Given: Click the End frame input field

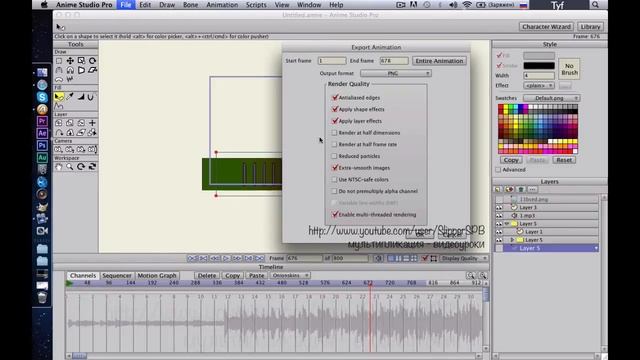Looking at the screenshot, I should pyautogui.click(x=394, y=61).
